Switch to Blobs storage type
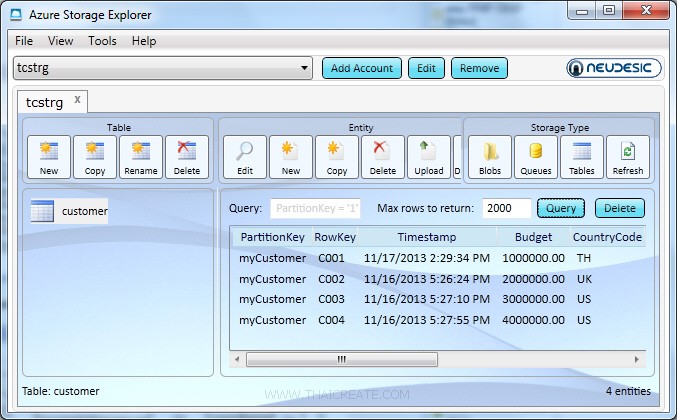The height and width of the screenshot is (420, 677). pyautogui.click(x=490, y=157)
